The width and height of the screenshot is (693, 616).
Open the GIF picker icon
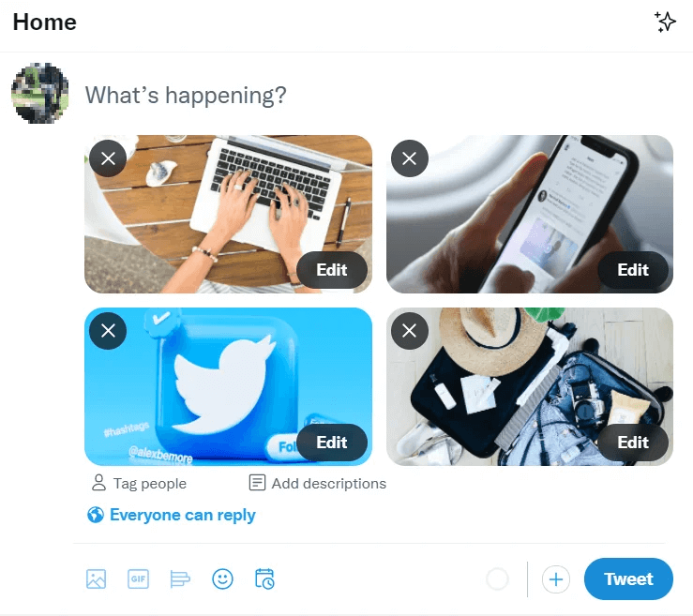click(139, 578)
